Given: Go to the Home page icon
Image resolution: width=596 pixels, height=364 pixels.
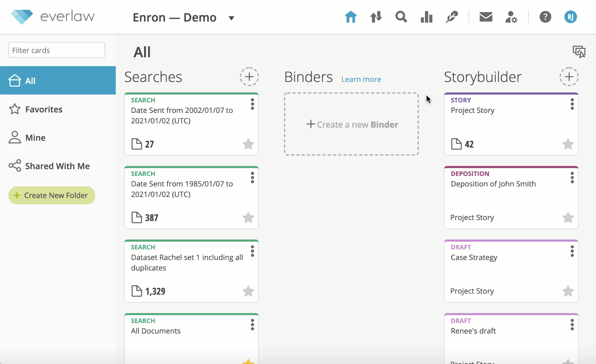Looking at the screenshot, I should (351, 17).
